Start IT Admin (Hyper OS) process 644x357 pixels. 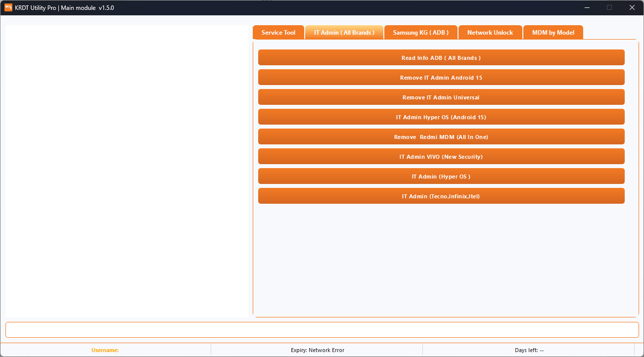(441, 176)
